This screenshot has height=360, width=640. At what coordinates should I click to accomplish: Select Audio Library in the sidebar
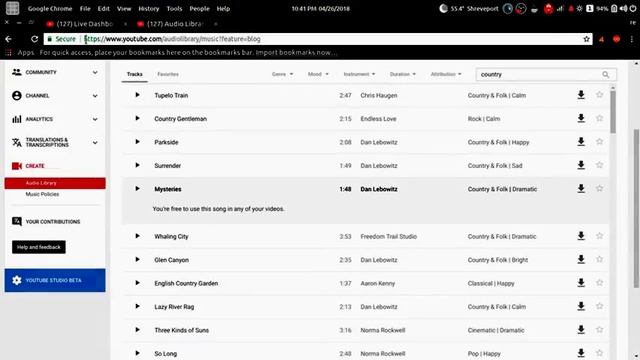[x=55, y=183]
